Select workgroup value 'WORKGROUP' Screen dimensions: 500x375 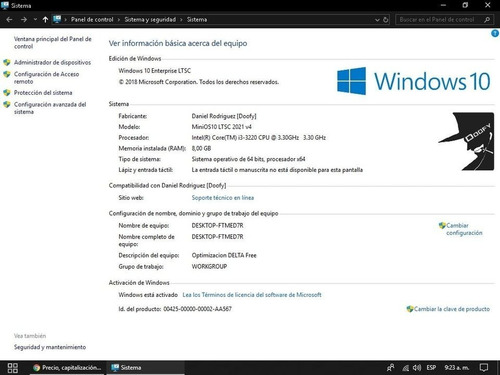[x=209, y=266]
